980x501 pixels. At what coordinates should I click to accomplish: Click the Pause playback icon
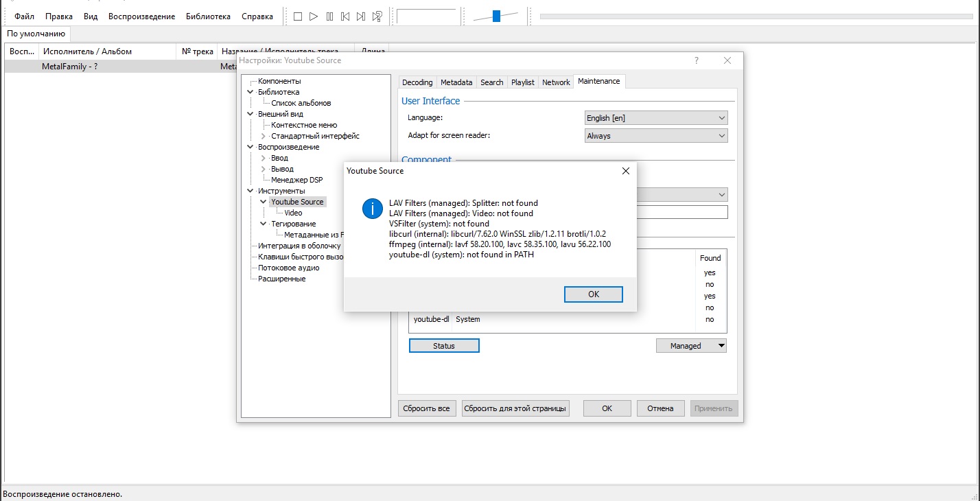(x=329, y=16)
